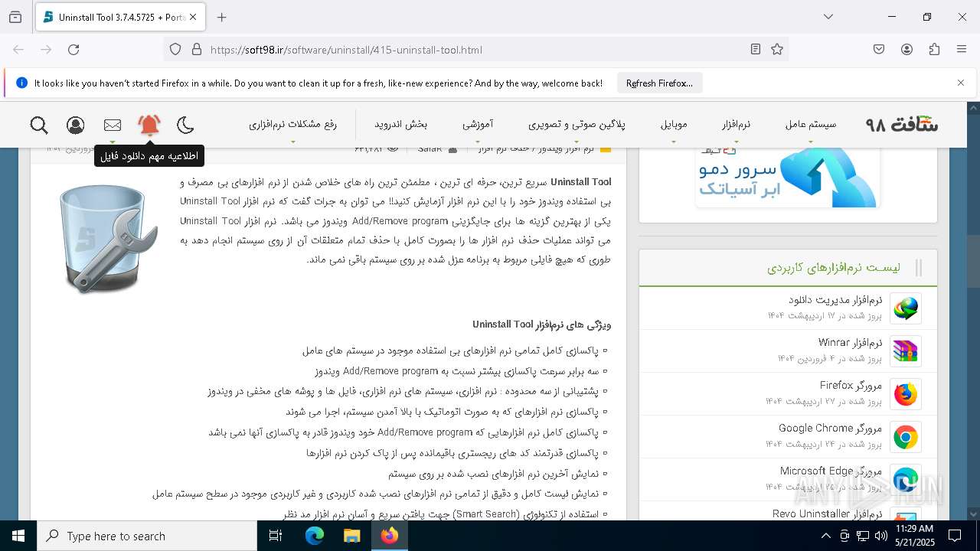Click the page vertical scrollbar
980x551 pixels.
pos(973,260)
